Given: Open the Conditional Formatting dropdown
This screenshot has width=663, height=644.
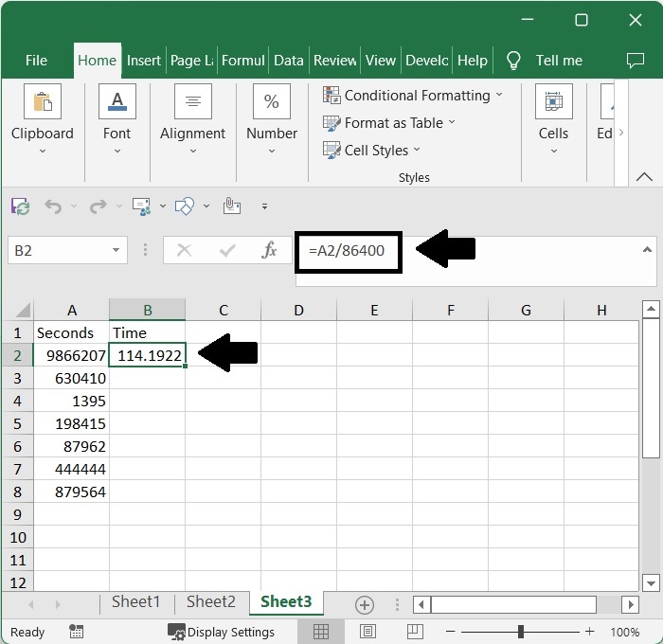Looking at the screenshot, I should pos(499,95).
